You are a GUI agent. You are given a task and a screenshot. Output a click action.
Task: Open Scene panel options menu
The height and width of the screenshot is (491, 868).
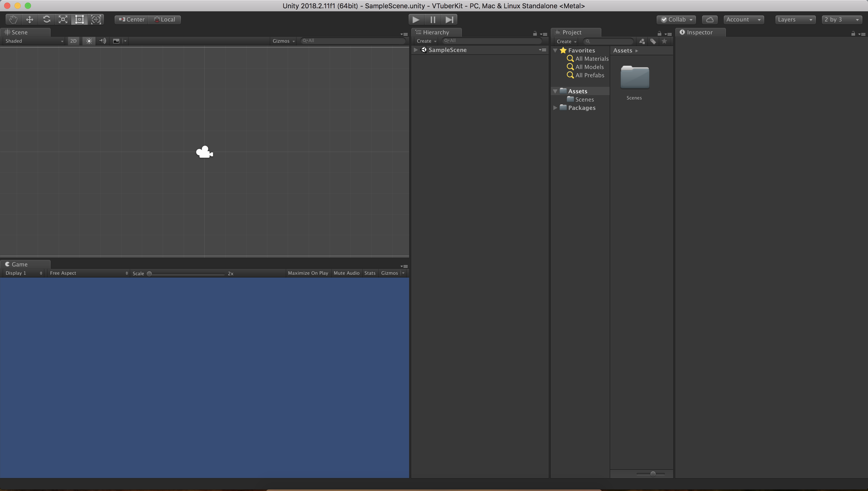click(x=404, y=34)
